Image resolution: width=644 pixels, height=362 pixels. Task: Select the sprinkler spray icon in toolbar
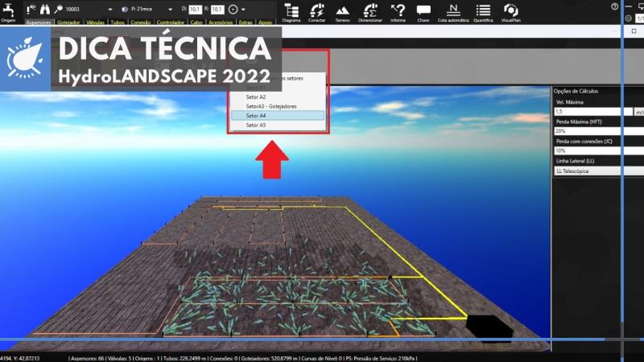pyautogui.click(x=31, y=9)
